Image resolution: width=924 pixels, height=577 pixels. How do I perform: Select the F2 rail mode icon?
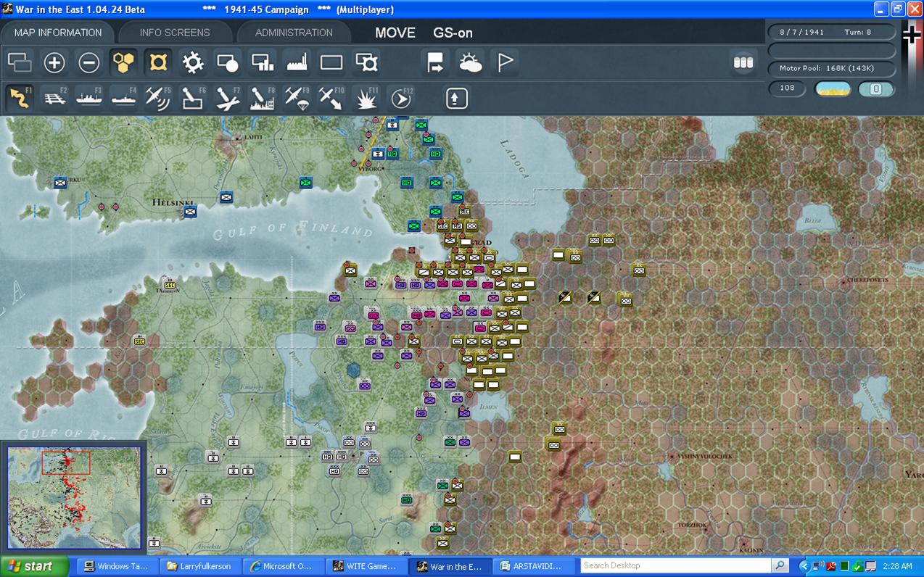click(x=54, y=98)
